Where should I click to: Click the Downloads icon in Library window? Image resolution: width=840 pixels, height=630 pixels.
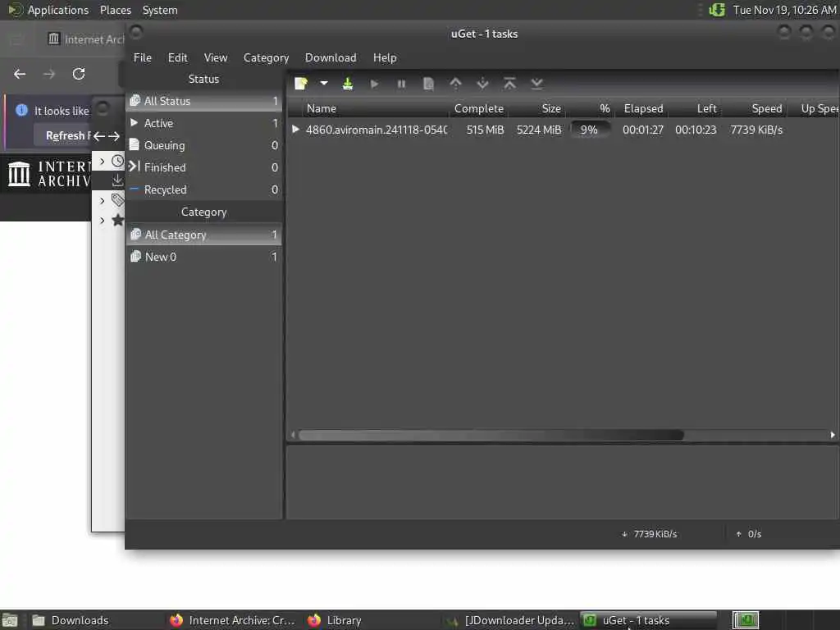[117, 181]
